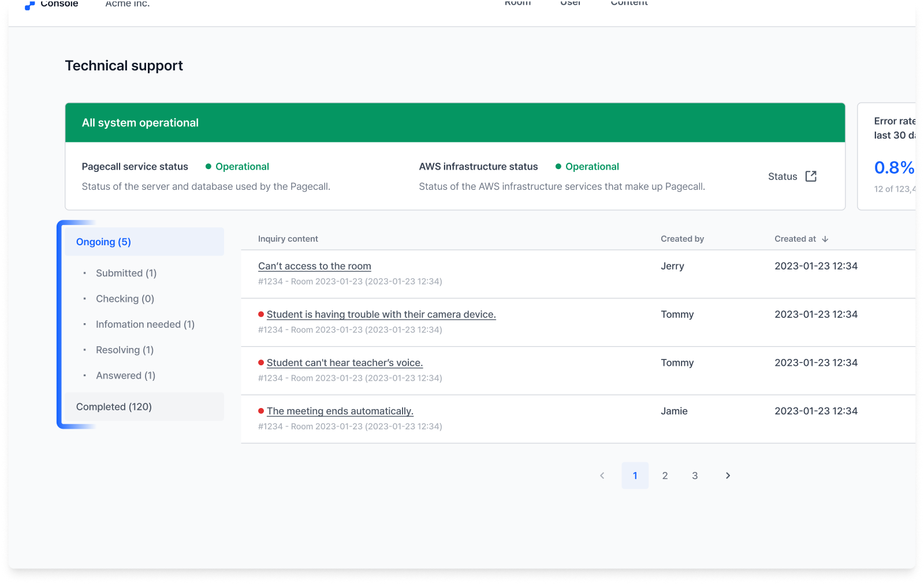Click the Console logo icon

29,5
